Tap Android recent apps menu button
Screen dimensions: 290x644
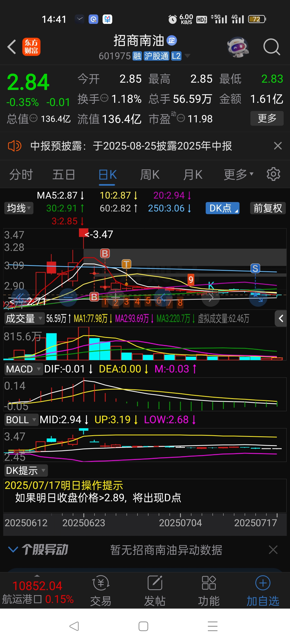point(213,626)
